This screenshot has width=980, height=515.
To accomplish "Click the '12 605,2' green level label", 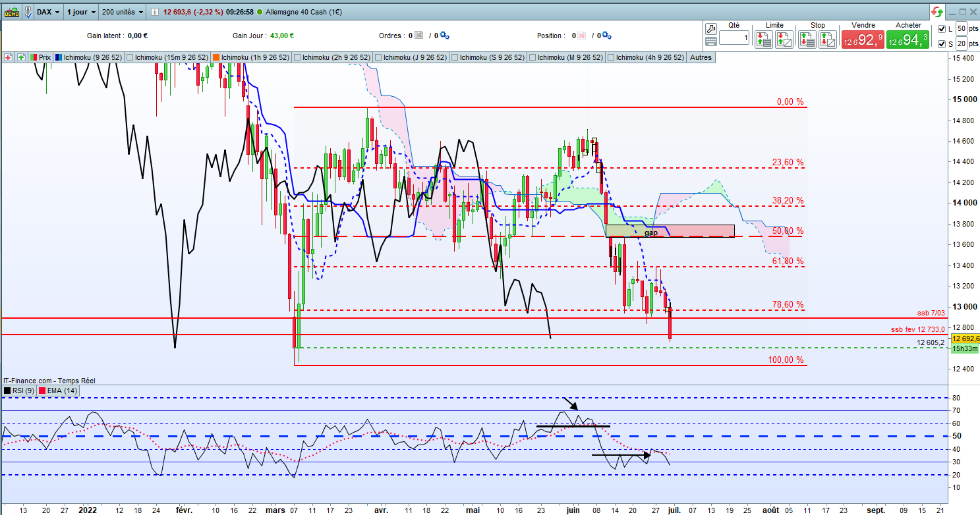I will pyautogui.click(x=931, y=342).
